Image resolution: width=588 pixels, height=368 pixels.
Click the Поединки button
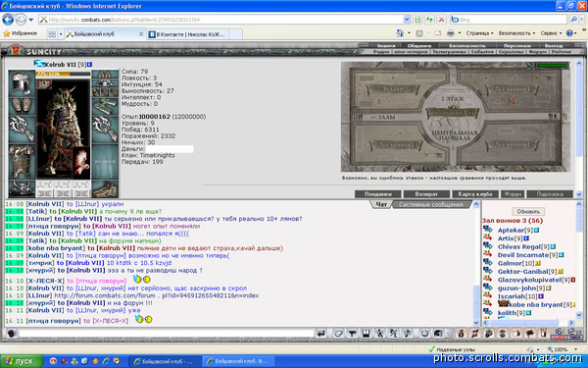coord(378,194)
